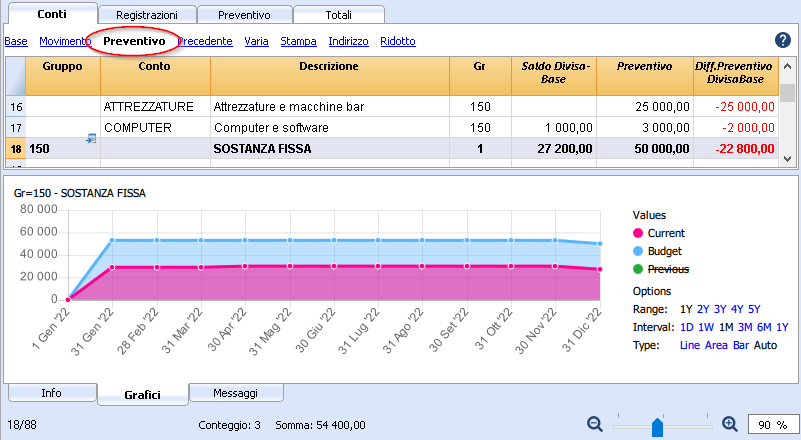Click the table scrollbar up arrow
Screen dimensions: 801x440
click(x=787, y=66)
